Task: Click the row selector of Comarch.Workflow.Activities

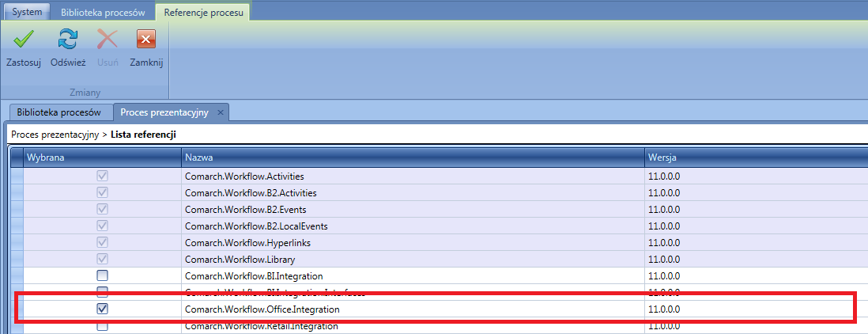Action: [17, 176]
